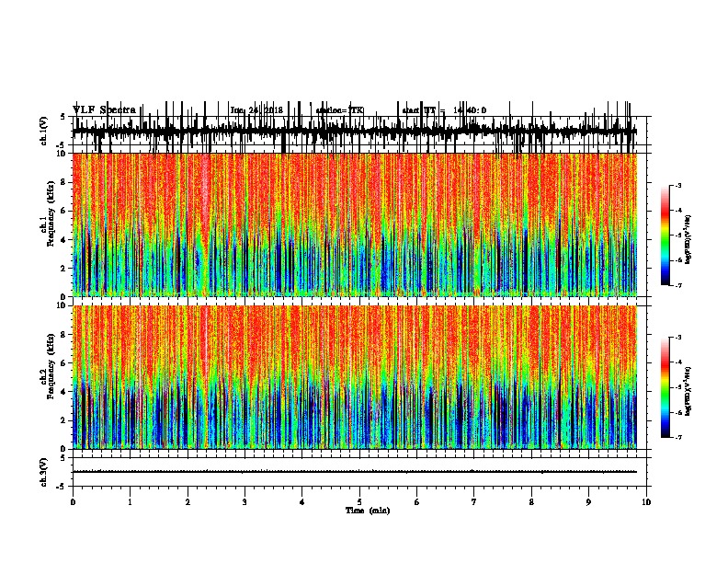728x563 pixels.
Task: Click the flat ch.3 voltage trace
Action: 355,472
